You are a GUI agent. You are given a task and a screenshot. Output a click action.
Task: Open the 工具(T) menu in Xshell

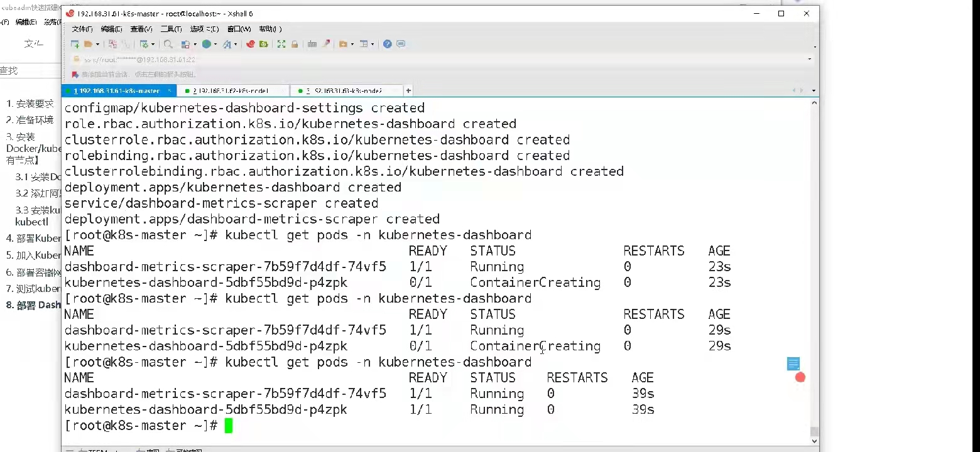coord(171,29)
